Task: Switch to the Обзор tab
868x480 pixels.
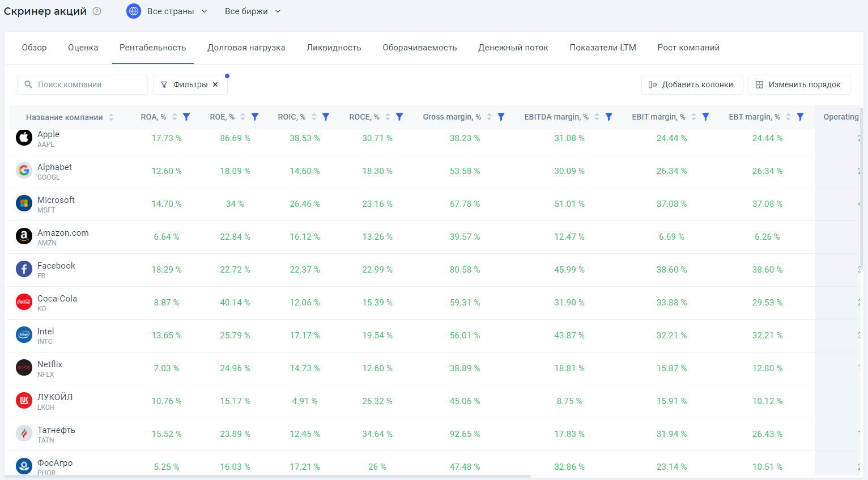Action: pyautogui.click(x=34, y=48)
